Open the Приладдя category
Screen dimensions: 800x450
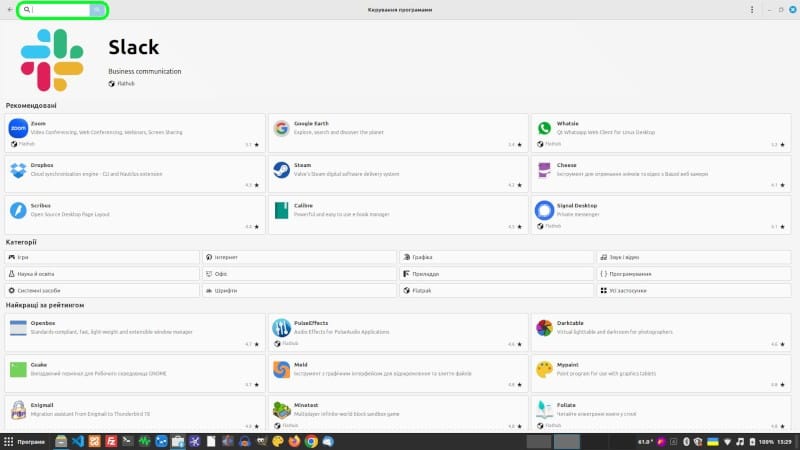496,274
